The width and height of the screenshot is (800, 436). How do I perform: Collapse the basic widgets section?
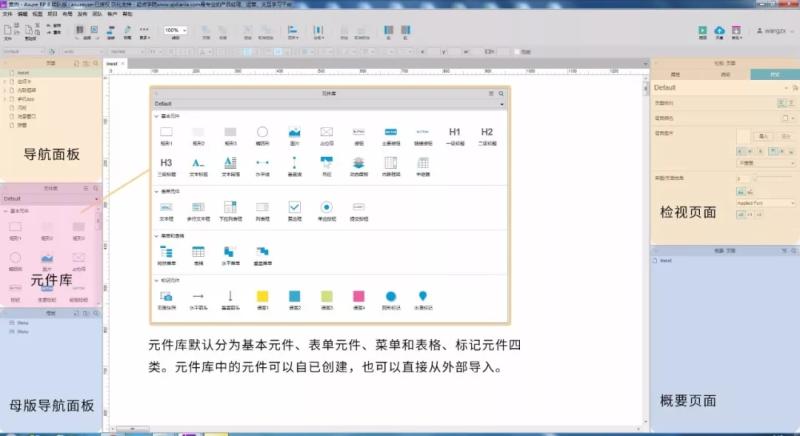(x=157, y=116)
